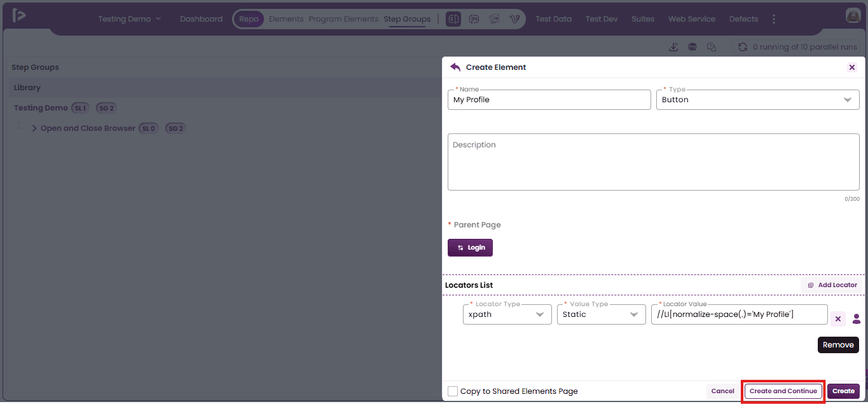The image size is (868, 404).
Task: Tick Copy to Shared Elements Page
Action: [453, 391]
